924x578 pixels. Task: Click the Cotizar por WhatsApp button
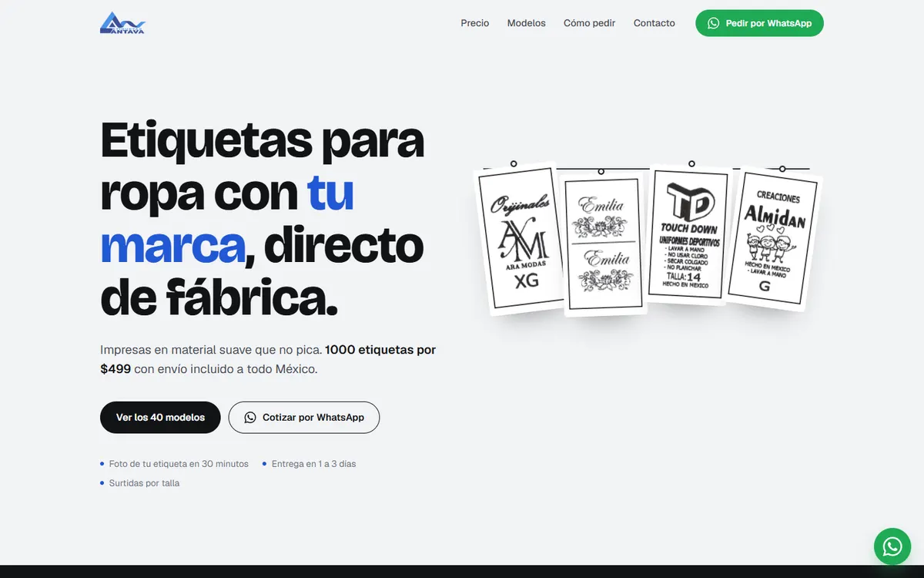pyautogui.click(x=304, y=417)
